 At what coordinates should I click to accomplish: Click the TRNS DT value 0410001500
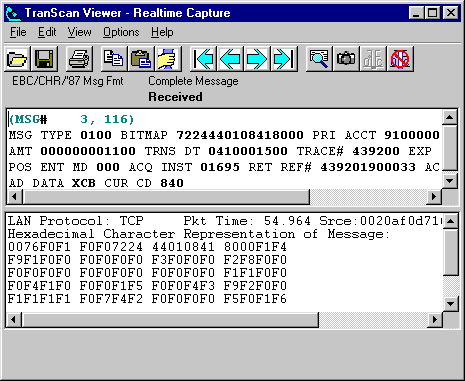click(248, 151)
